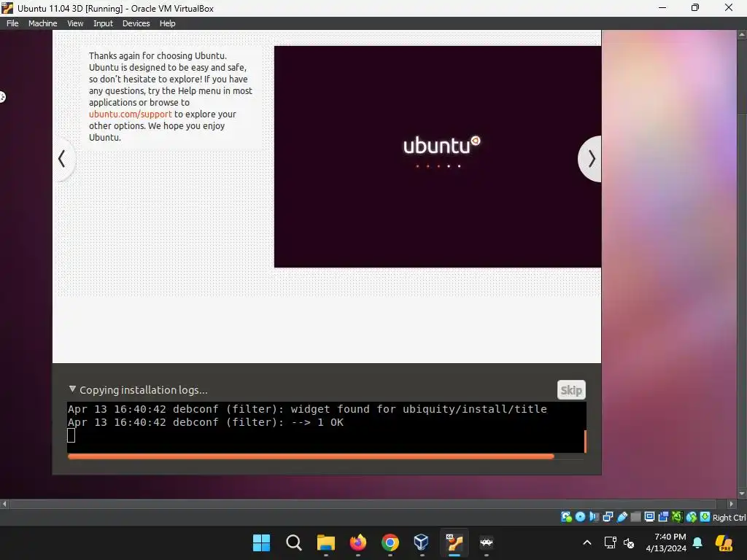Click the horizontal scrollbar right arrow

(731, 504)
